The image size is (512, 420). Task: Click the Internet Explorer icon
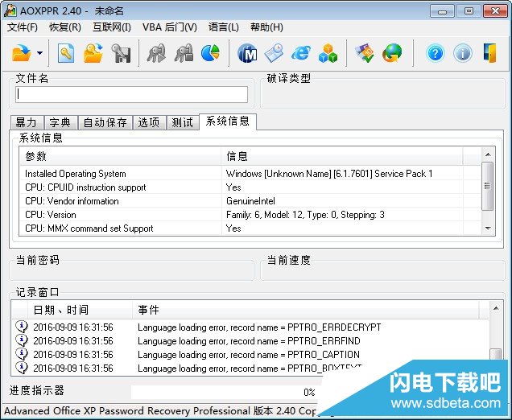(301, 53)
